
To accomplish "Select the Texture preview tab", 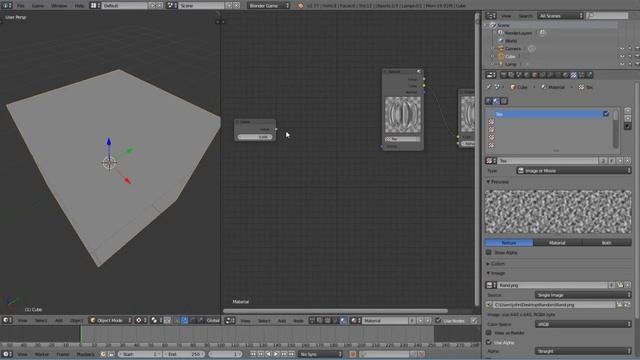I will pos(509,243).
